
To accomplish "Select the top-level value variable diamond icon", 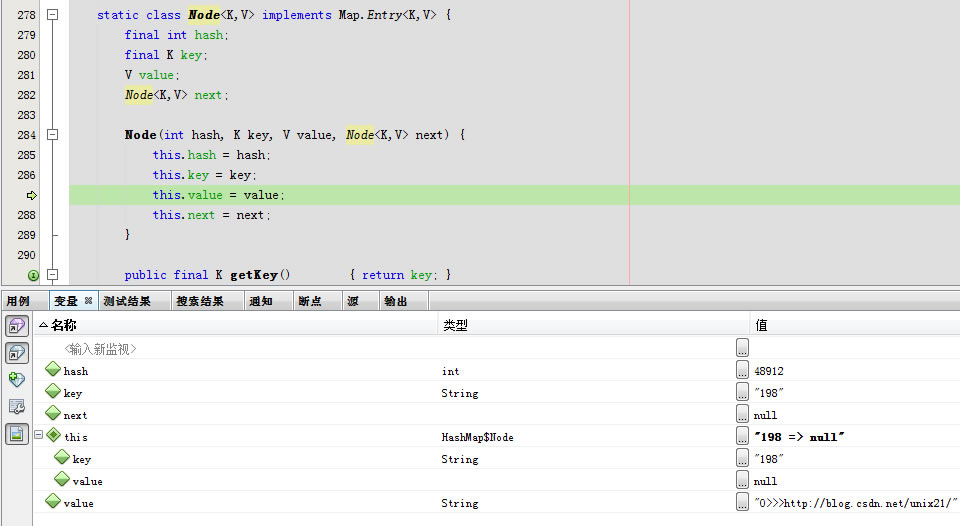I will coord(53,502).
